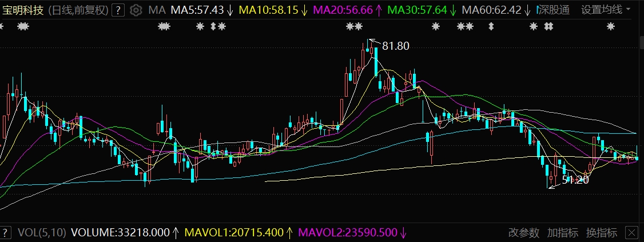The width and height of the screenshot is (644, 242).
Task: Click the 日线,前复权 period selector
Action: click(x=77, y=10)
